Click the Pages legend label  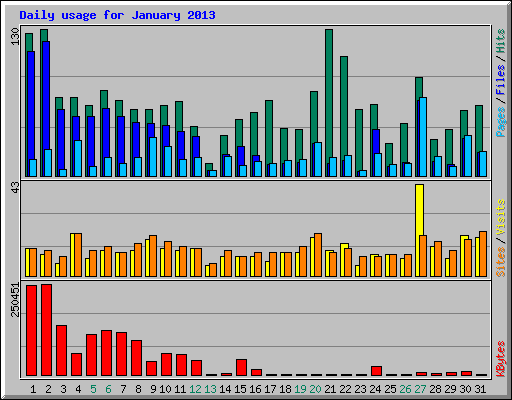tap(500, 122)
